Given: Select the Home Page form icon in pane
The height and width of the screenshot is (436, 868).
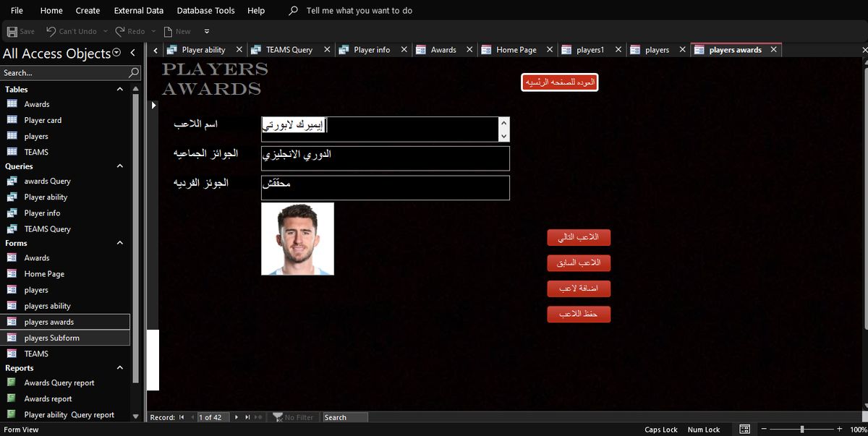Looking at the screenshot, I should tap(12, 273).
